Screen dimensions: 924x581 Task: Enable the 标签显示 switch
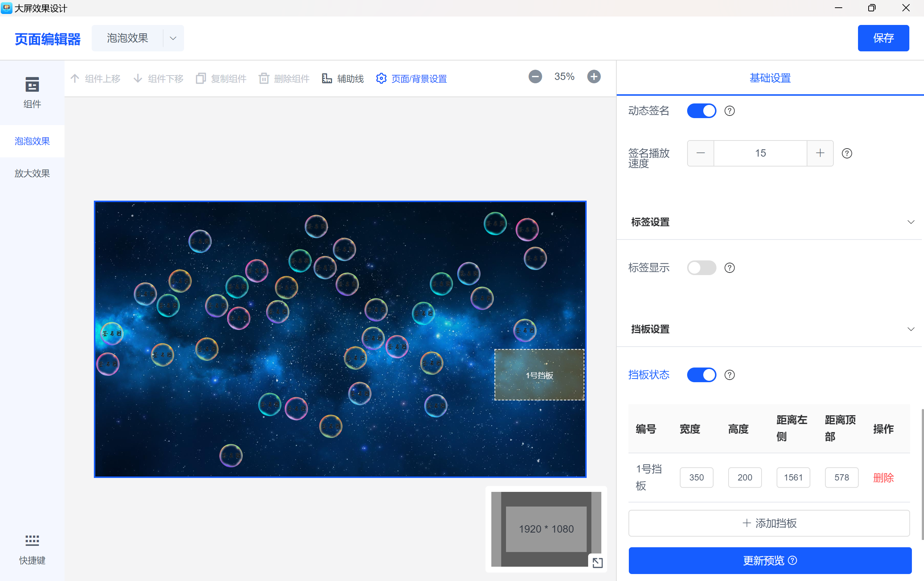[x=701, y=268]
